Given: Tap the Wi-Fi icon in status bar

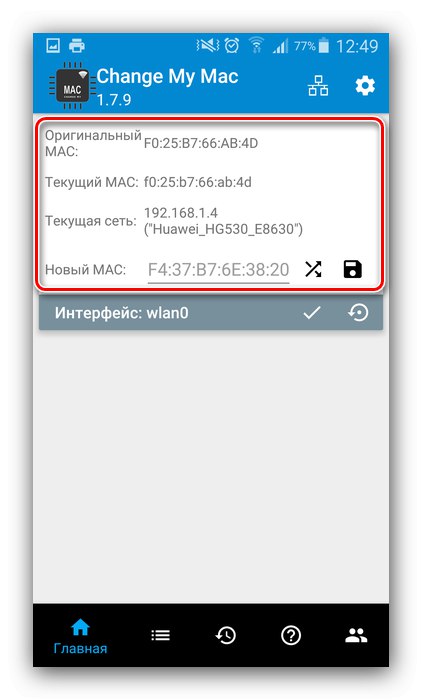Looking at the screenshot, I should coord(256,46).
